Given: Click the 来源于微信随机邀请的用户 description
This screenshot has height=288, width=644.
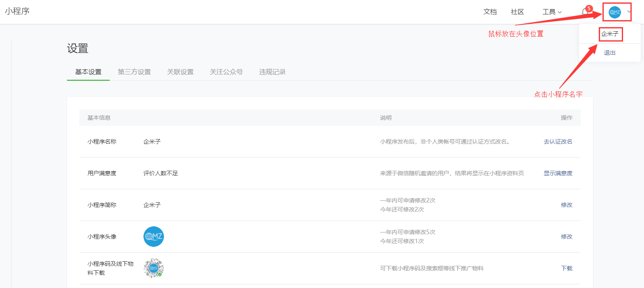Looking at the screenshot, I should (x=452, y=173).
